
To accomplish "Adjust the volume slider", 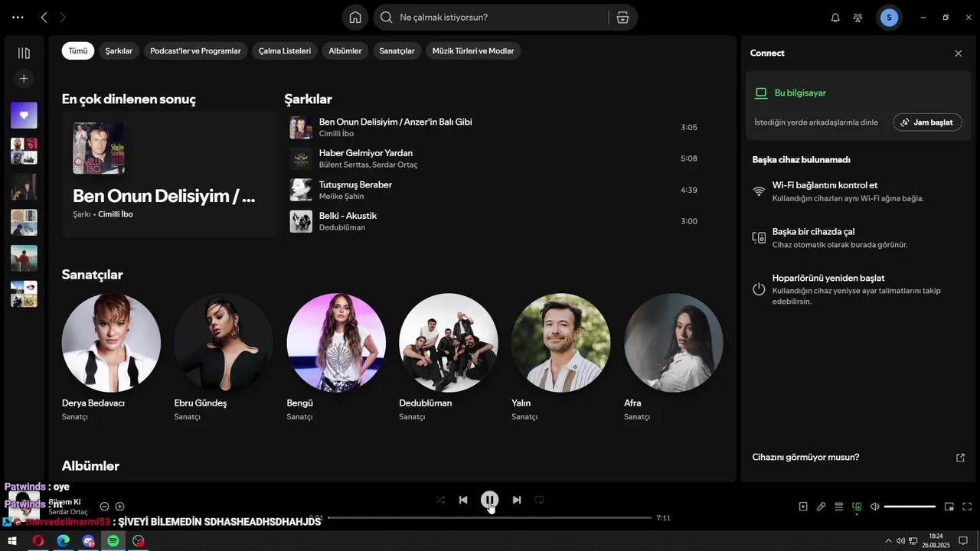I will [910, 507].
